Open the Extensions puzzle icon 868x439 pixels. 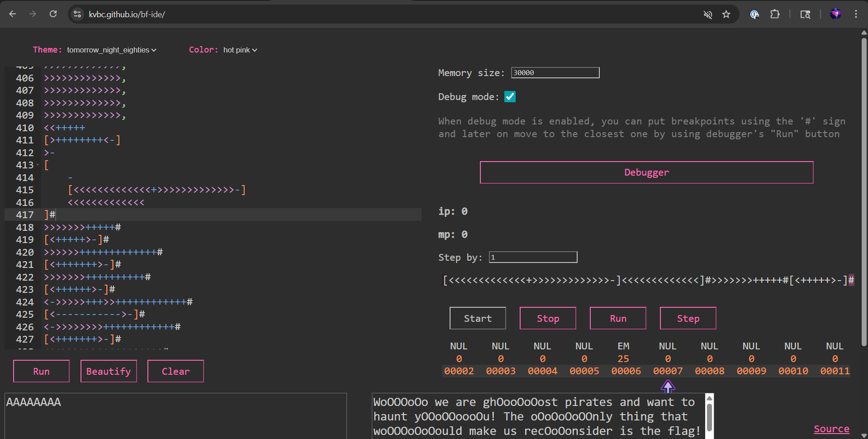pyautogui.click(x=775, y=14)
